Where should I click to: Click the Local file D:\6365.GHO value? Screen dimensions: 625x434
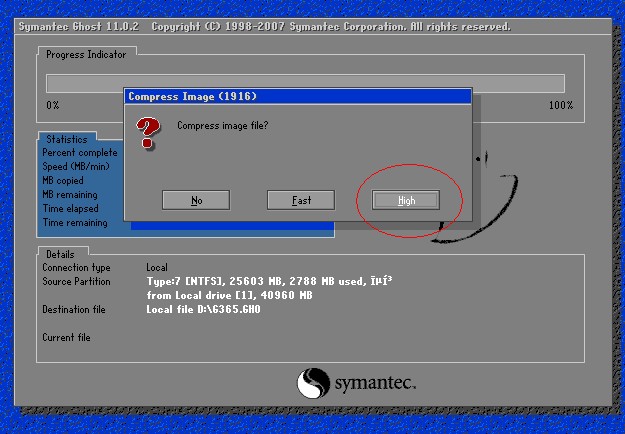click(203, 309)
